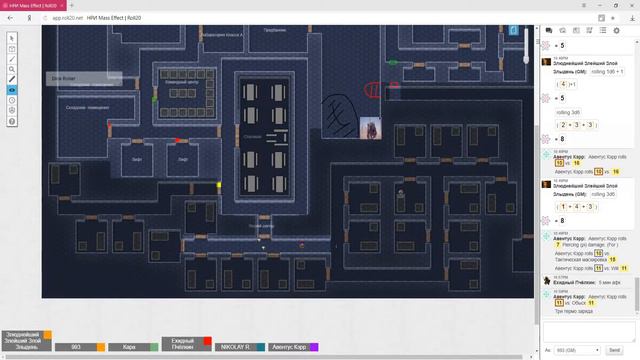
Task: Activate the Zoom magnifier tool
Action: 12,69
